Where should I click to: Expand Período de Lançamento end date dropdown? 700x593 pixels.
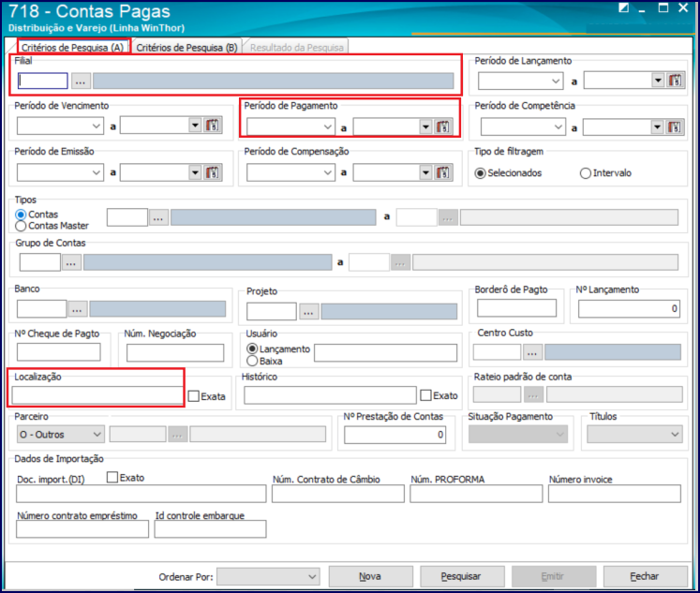(x=658, y=81)
